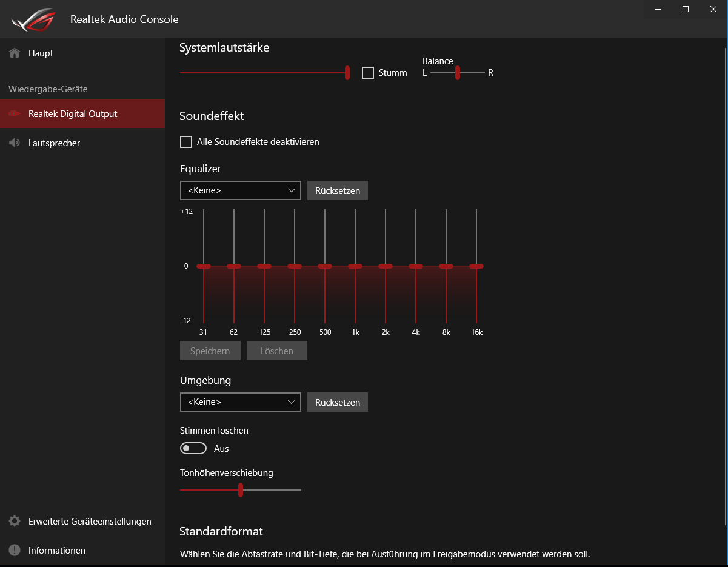Open the Umgebung preset dropdown
Image resolution: width=728 pixels, height=567 pixels.
(241, 402)
